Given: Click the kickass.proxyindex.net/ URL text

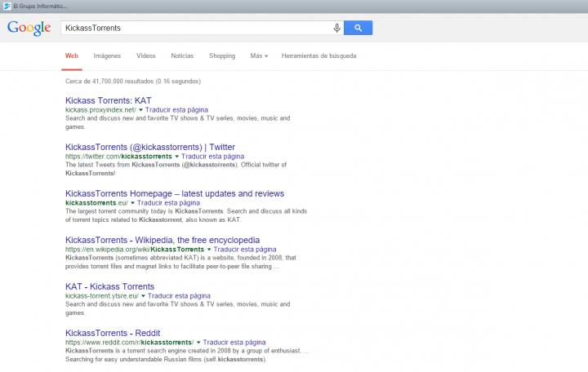Looking at the screenshot, I should [100, 110].
